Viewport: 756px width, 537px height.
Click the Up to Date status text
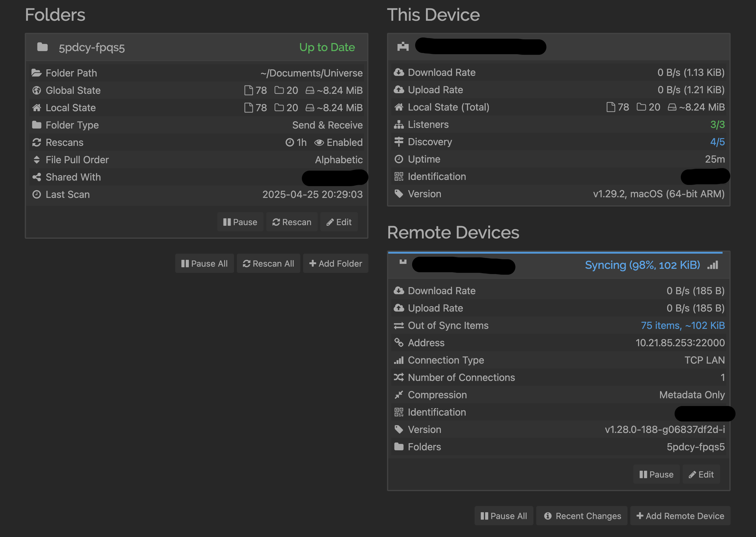[327, 47]
